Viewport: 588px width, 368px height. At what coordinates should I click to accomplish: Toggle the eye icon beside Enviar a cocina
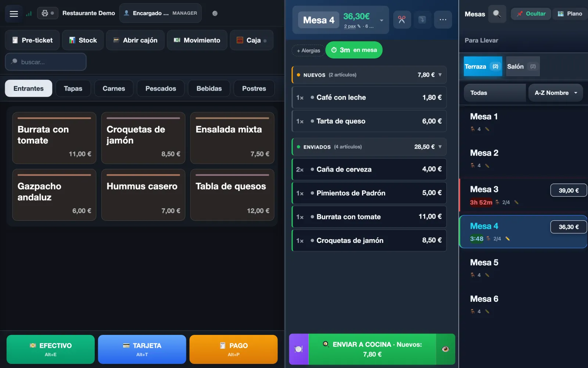pyautogui.click(x=445, y=349)
